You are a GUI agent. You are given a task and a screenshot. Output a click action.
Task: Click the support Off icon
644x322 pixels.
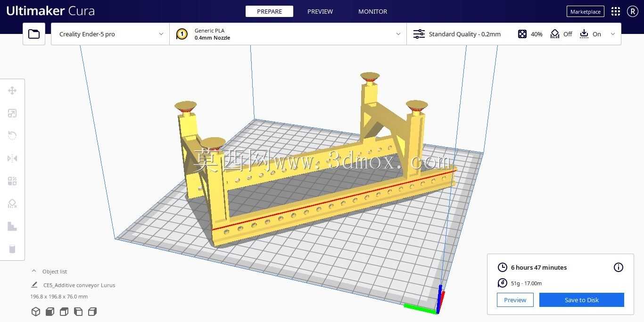(555, 34)
